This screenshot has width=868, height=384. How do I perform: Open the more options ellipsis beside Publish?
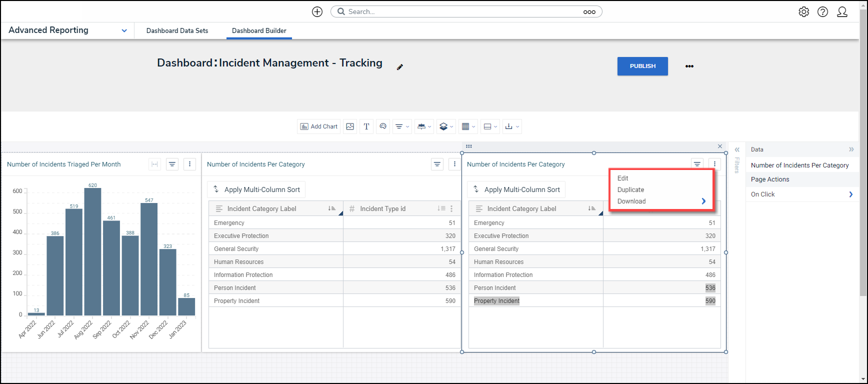pos(689,66)
